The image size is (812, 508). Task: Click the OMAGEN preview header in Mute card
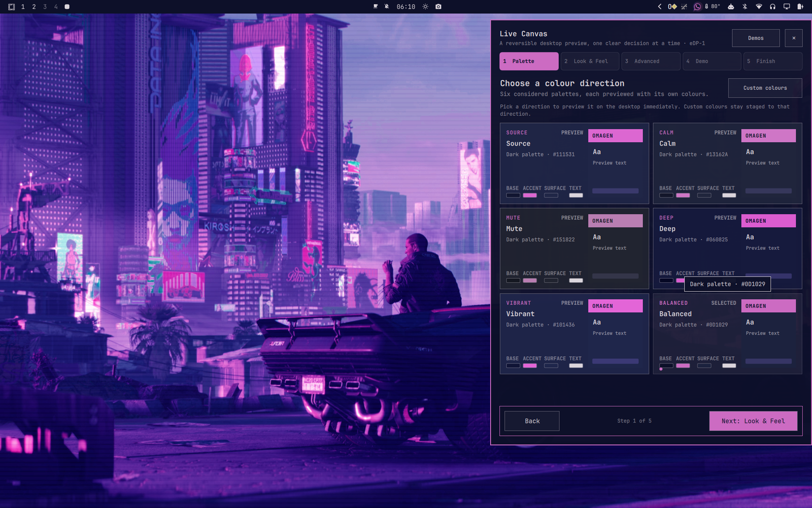[x=615, y=221]
